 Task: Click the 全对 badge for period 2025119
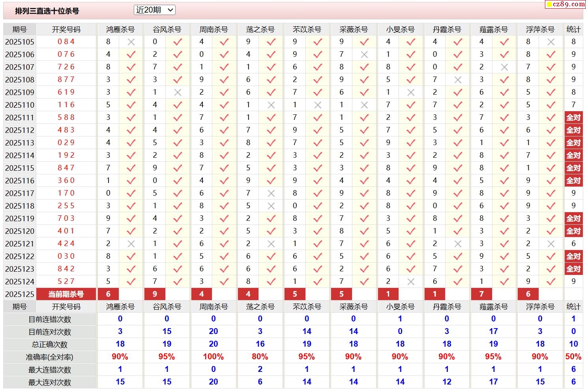tap(573, 218)
